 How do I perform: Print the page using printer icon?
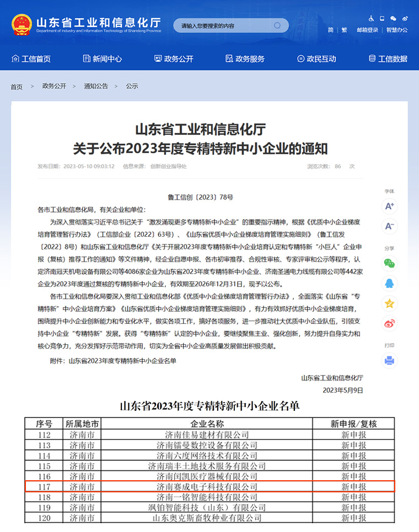(x=390, y=361)
